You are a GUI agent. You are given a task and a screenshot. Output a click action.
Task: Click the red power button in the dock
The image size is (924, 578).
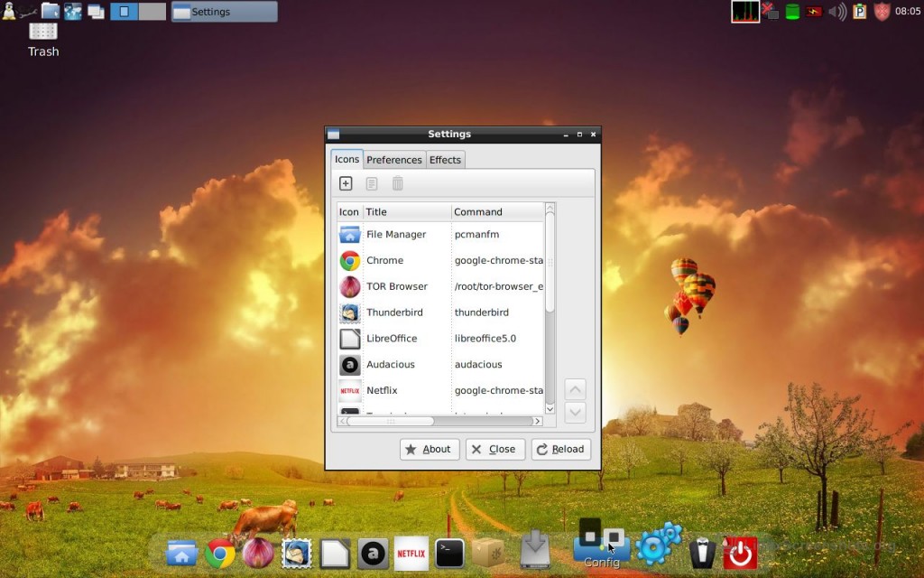coord(740,553)
